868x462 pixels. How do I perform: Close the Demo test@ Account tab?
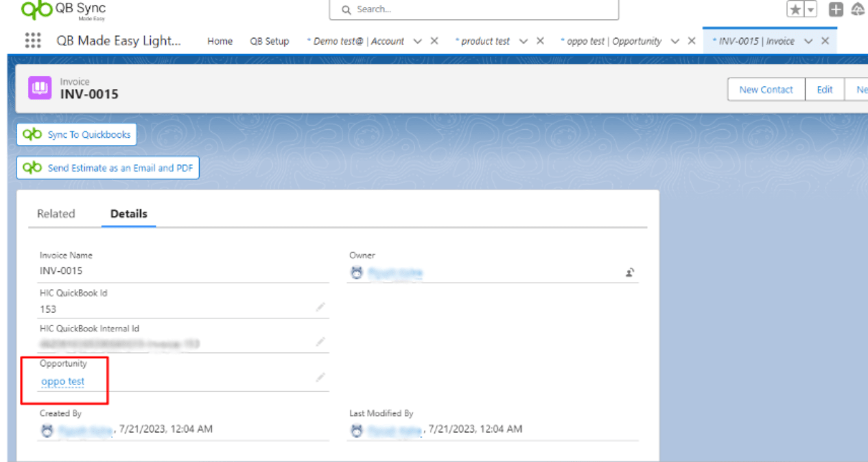434,41
